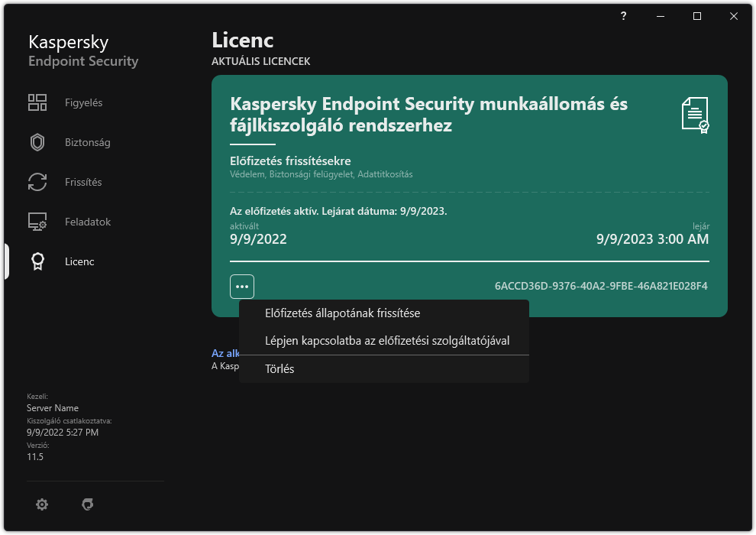
Task: Click the license certificate icon on green card
Action: pos(693,115)
